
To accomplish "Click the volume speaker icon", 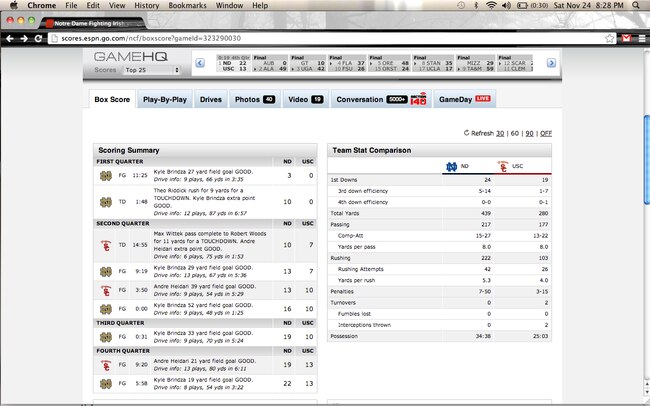I will 506,5.
